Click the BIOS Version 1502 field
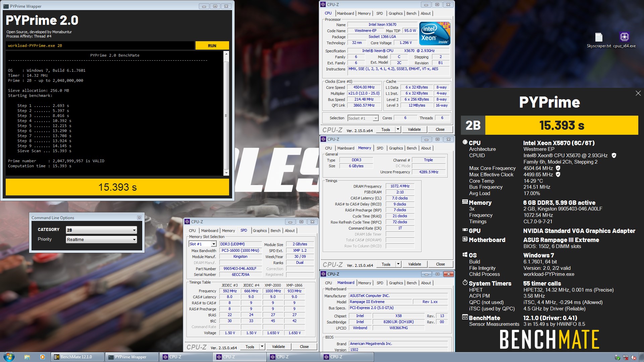The height and width of the screenshot is (362, 644). pyautogui.click(x=398, y=350)
